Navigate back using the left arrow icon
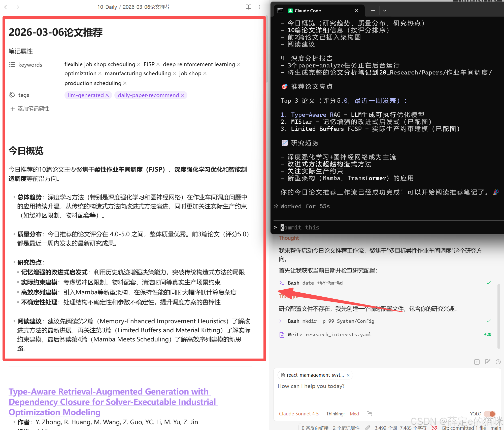The height and width of the screenshot is (430, 504). click(x=6, y=7)
